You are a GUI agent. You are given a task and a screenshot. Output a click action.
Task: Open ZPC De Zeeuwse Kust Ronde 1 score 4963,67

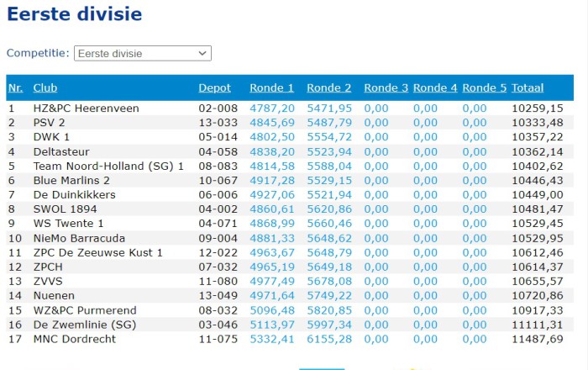(272, 252)
